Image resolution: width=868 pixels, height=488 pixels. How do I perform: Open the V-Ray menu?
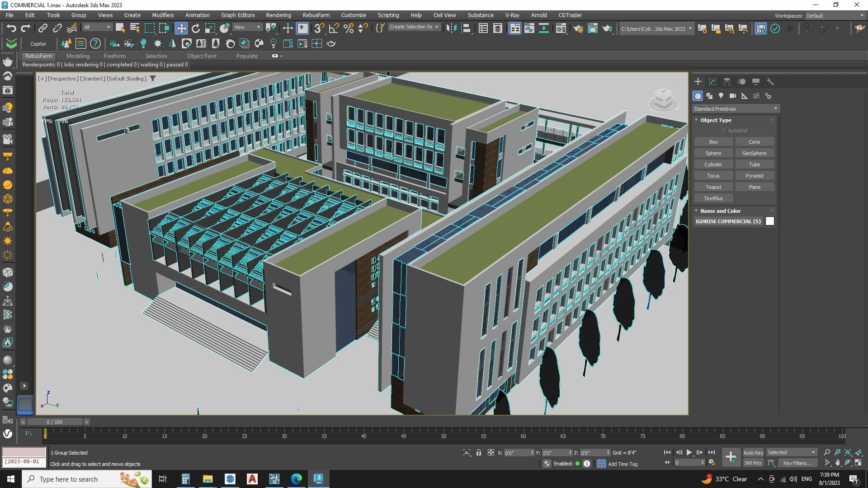512,15
